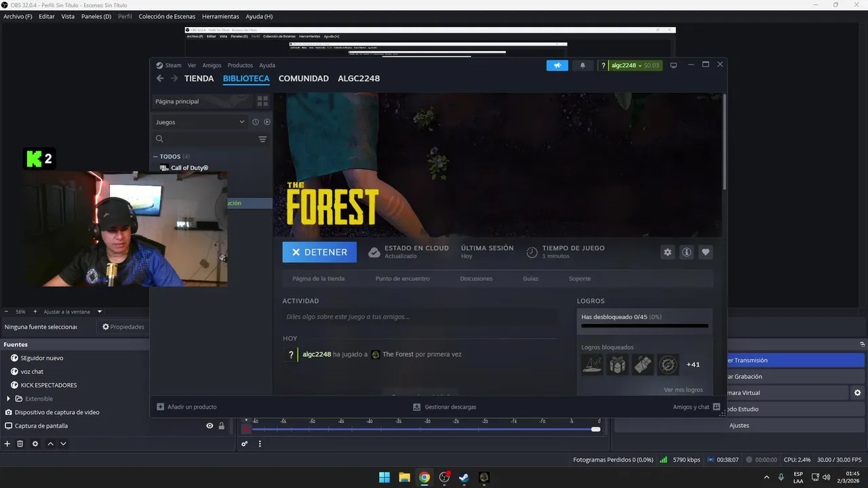The height and width of the screenshot is (488, 868).
Task: Zoom out OBS preview minus button
Action: (x=7, y=312)
